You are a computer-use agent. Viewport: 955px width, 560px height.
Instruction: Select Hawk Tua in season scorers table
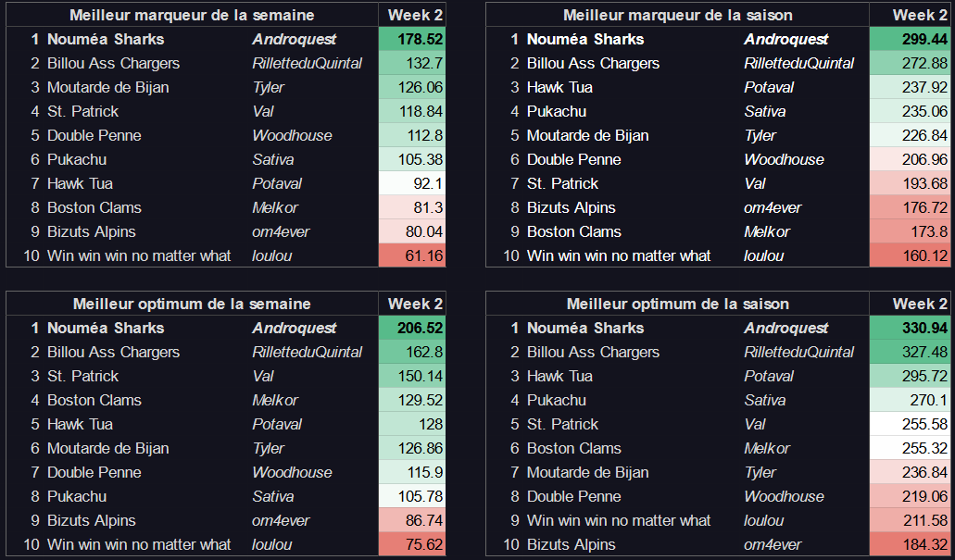click(x=559, y=88)
